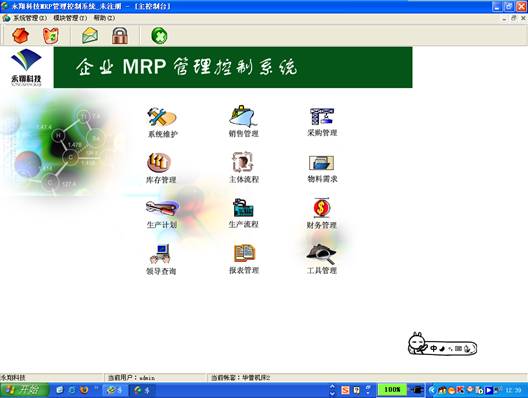Open the 系统维护 module icon
The image size is (528, 398).
(162, 117)
